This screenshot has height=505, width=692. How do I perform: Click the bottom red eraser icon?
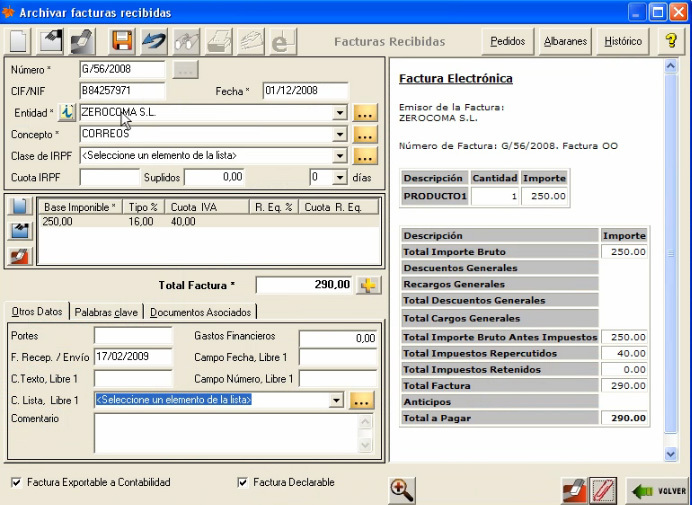pos(574,491)
